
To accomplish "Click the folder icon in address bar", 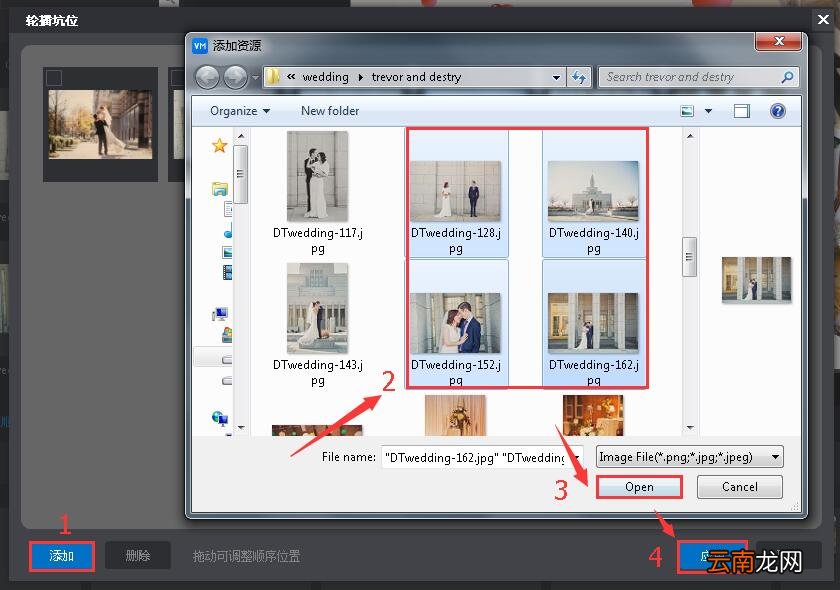I will (x=273, y=77).
